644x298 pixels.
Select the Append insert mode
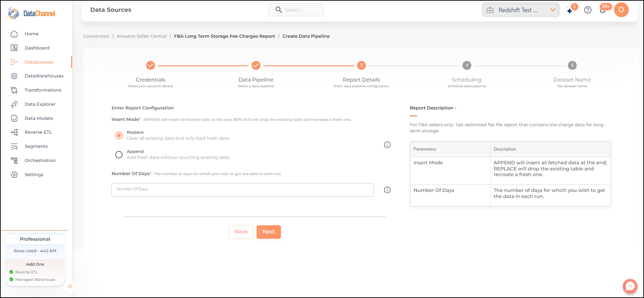[119, 155]
